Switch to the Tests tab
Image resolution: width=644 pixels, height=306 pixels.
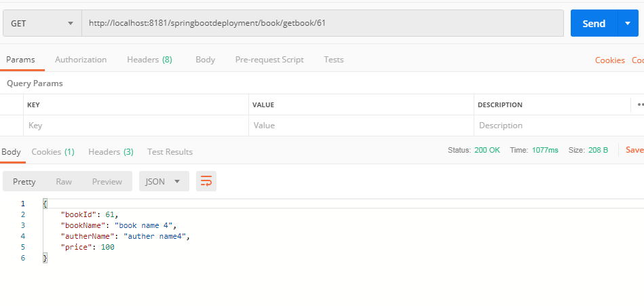tap(333, 60)
